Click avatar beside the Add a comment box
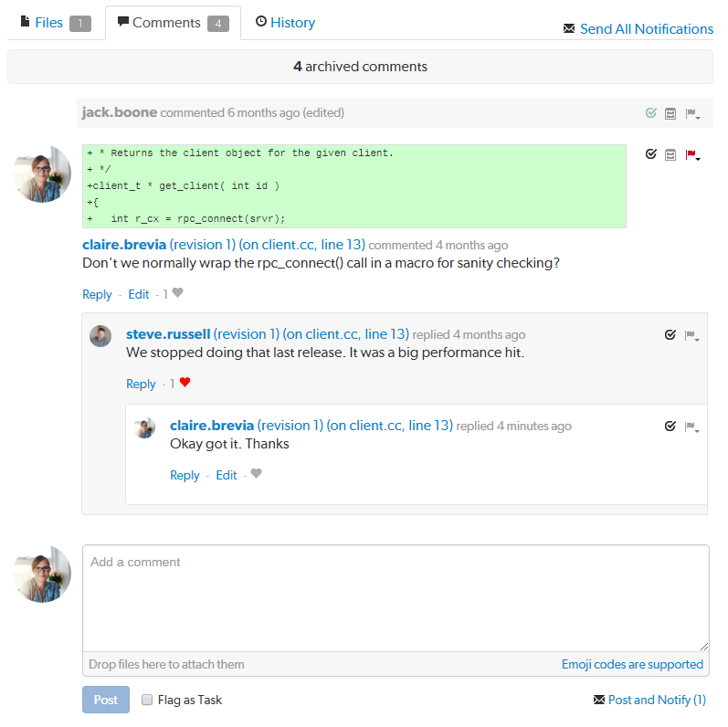728x727 pixels. [42, 574]
